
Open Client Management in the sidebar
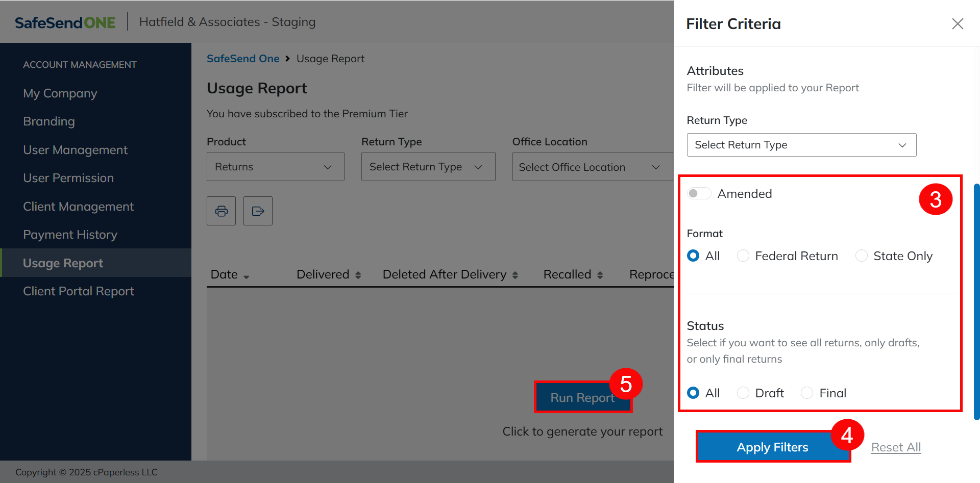(x=78, y=207)
